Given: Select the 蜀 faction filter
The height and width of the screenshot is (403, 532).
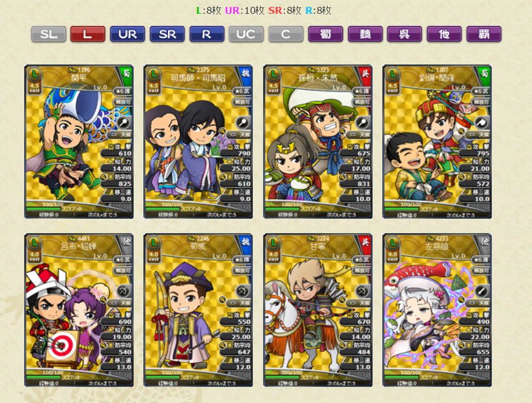Looking at the screenshot, I should [x=325, y=35].
